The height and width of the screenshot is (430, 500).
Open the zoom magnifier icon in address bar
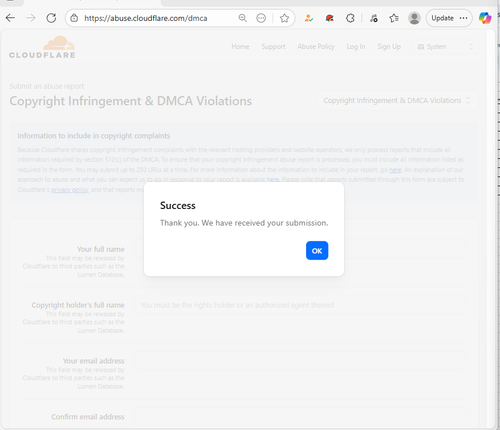[x=243, y=18]
